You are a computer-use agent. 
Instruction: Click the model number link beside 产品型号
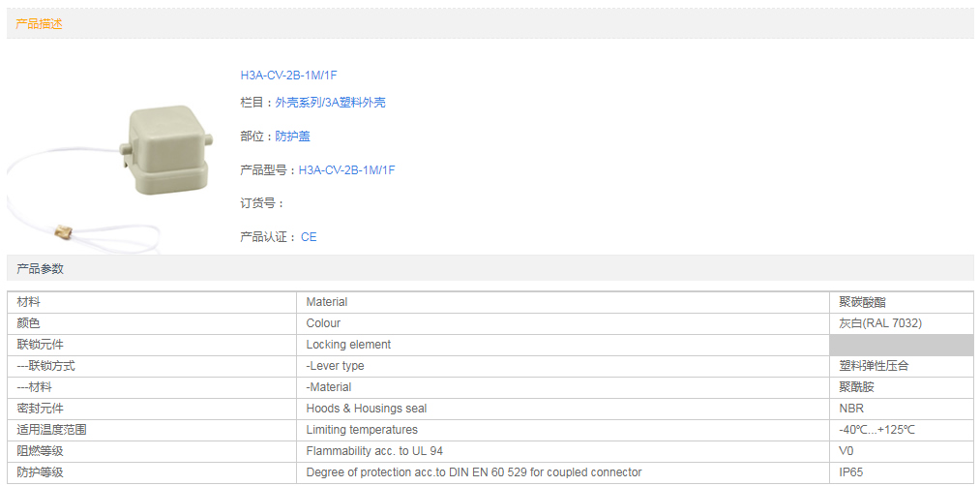[x=346, y=170]
